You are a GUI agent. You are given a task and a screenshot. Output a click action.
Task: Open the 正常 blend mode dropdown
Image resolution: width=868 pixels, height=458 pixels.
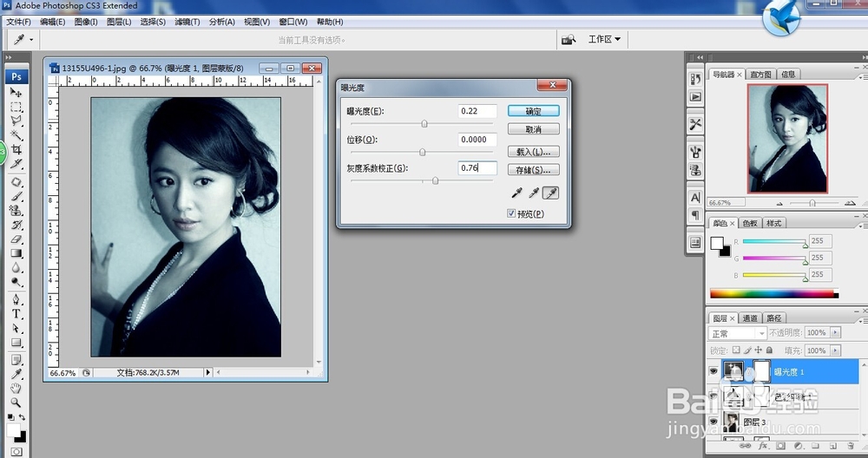(x=737, y=333)
